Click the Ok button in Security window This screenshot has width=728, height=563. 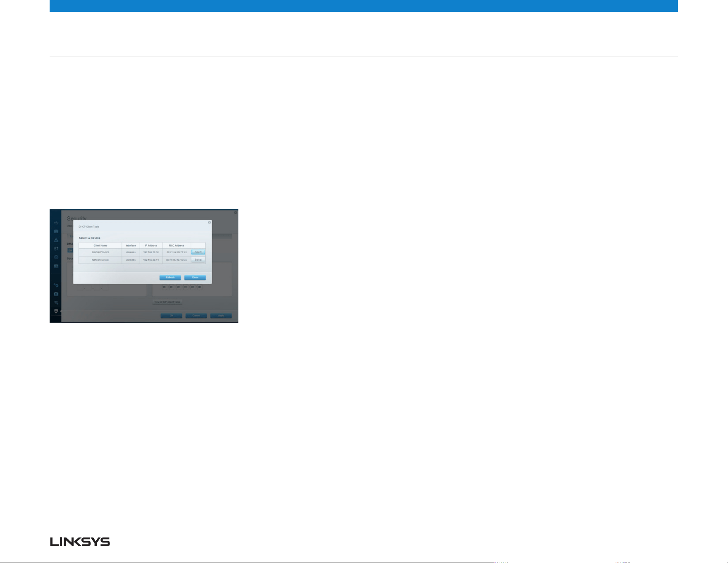click(x=172, y=316)
